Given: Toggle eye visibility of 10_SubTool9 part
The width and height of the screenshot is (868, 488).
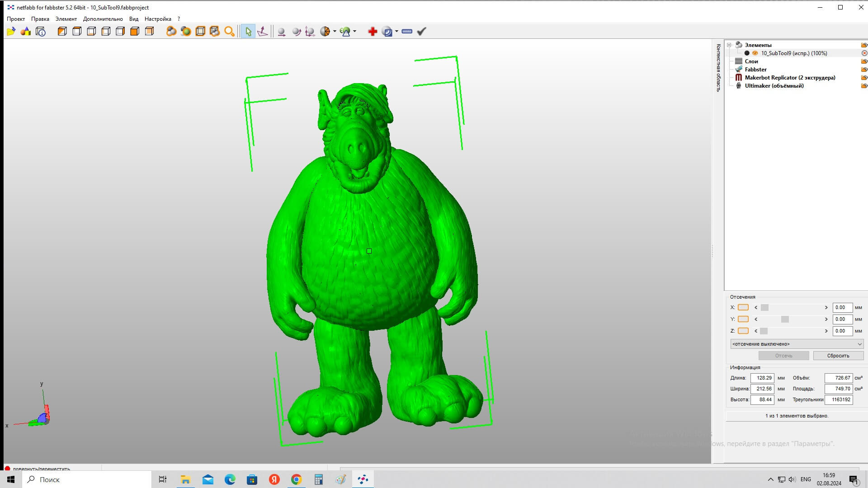Looking at the screenshot, I should click(755, 53).
